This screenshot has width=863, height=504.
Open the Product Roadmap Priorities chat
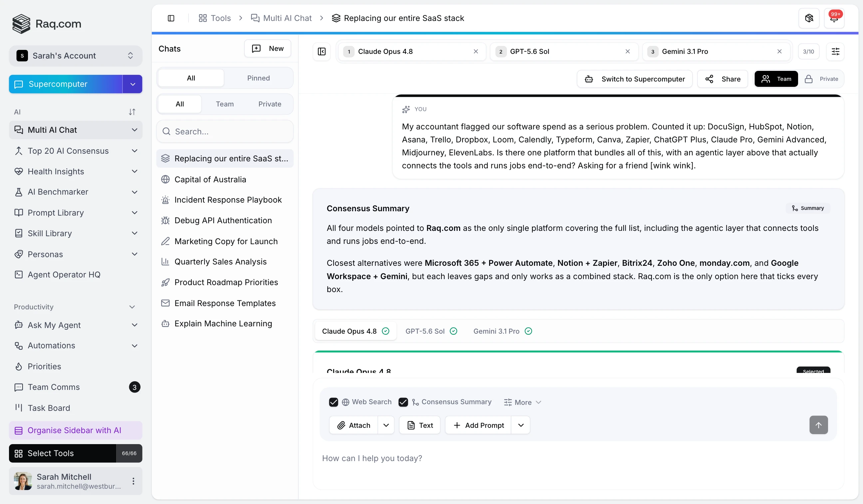[x=225, y=282]
